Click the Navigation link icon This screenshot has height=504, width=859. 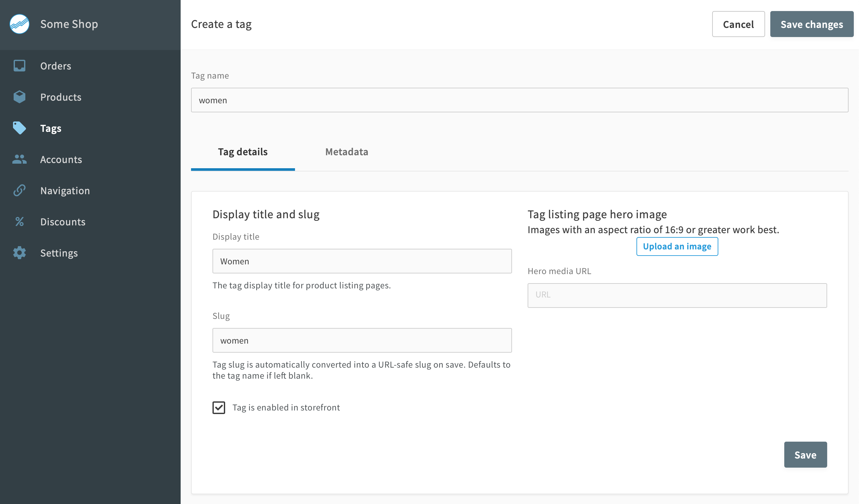click(19, 191)
